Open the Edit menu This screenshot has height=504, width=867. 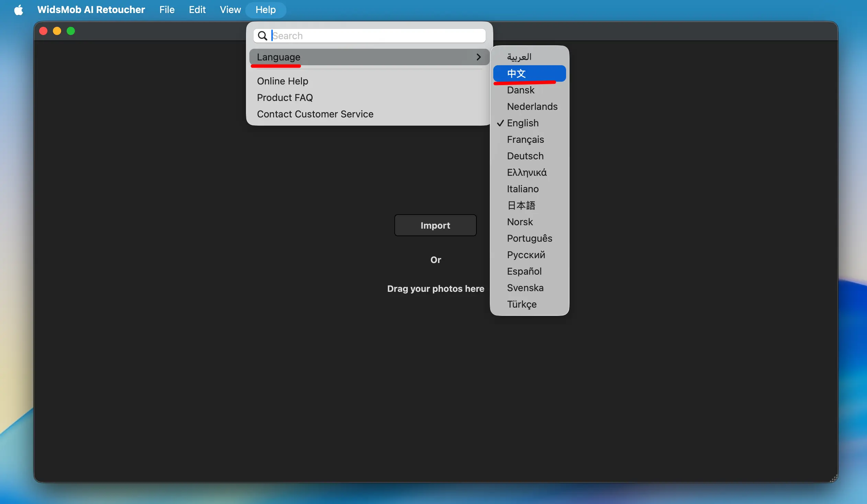197,10
